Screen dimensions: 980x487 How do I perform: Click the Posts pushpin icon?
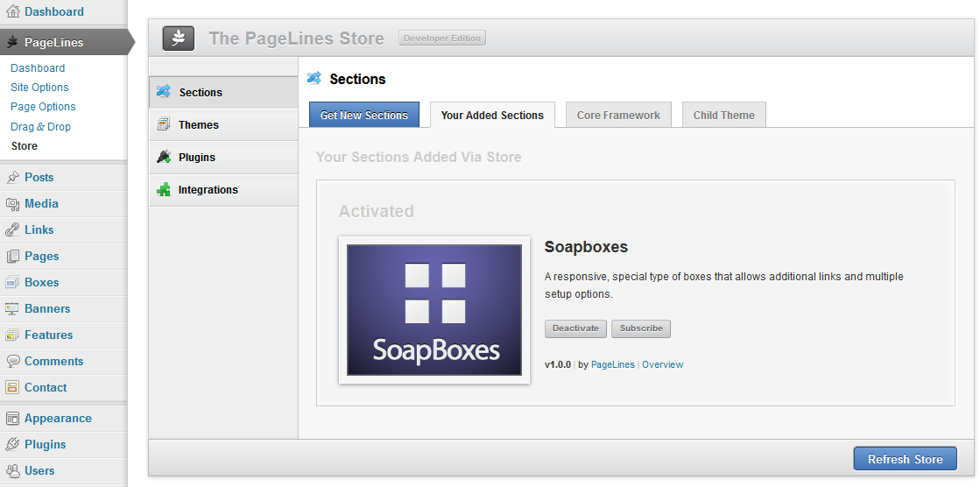click(x=12, y=177)
